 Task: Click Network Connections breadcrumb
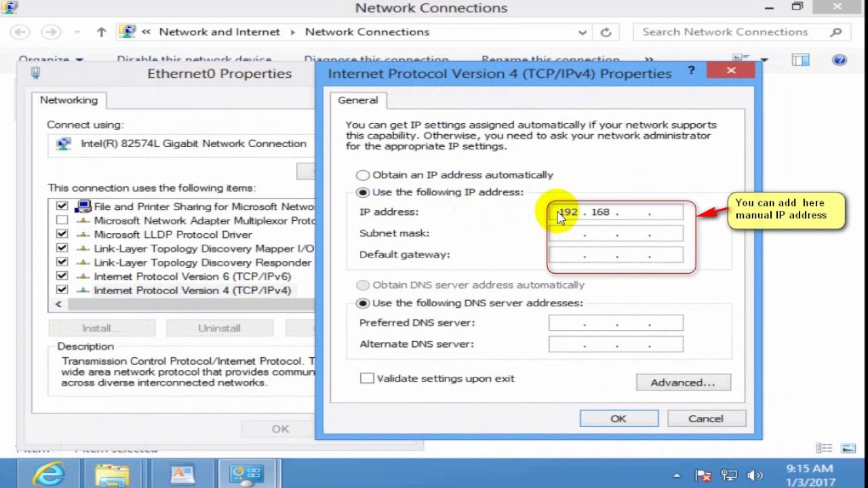[x=367, y=32]
